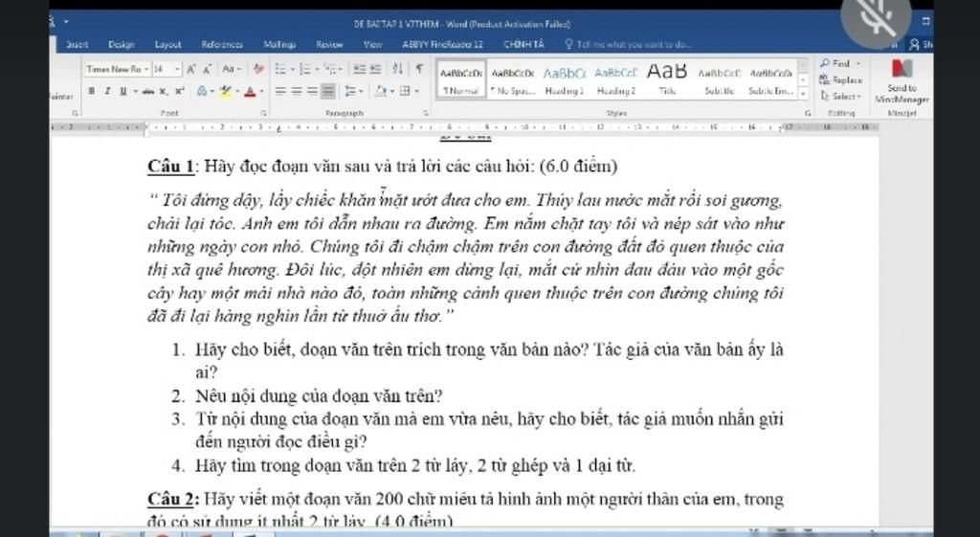This screenshot has height=537, width=980.
Task: Switch to the View tab
Action: point(373,44)
